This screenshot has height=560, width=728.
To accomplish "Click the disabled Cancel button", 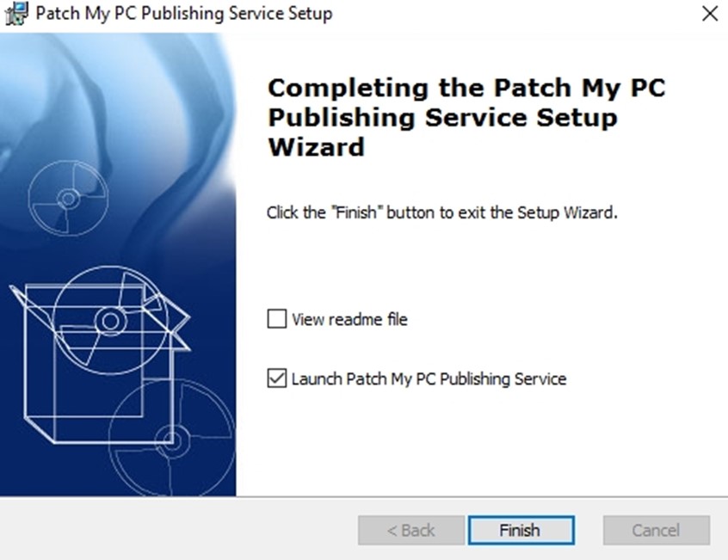I will click(x=657, y=530).
